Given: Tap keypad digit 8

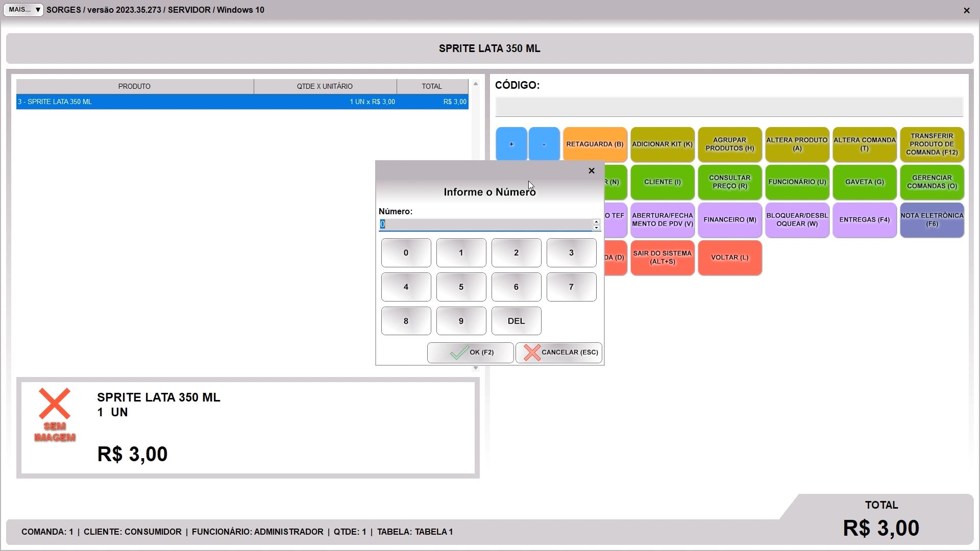Looking at the screenshot, I should (x=406, y=321).
